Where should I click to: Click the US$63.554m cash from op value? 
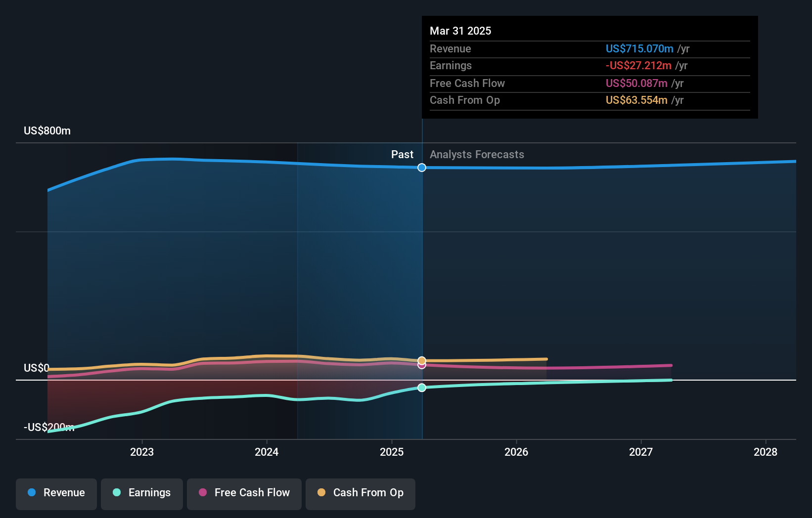pos(636,100)
